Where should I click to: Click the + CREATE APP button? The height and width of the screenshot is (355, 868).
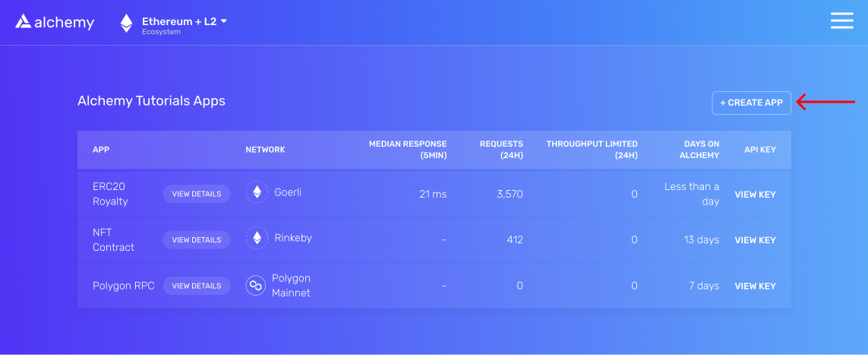(x=751, y=103)
